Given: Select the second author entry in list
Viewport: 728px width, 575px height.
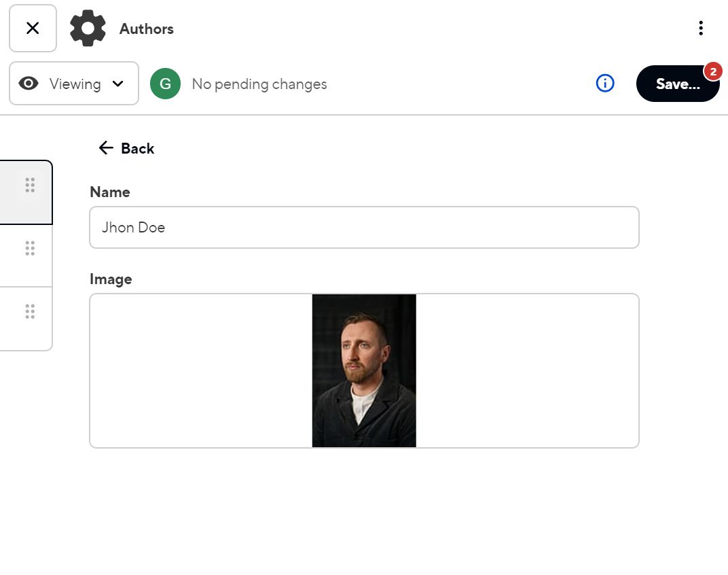Looking at the screenshot, I should coord(14,256).
